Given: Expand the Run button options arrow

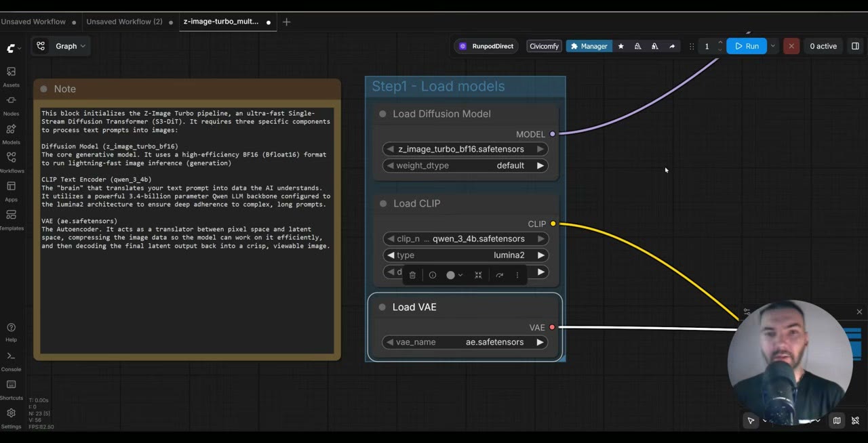Looking at the screenshot, I should pyautogui.click(x=772, y=46).
